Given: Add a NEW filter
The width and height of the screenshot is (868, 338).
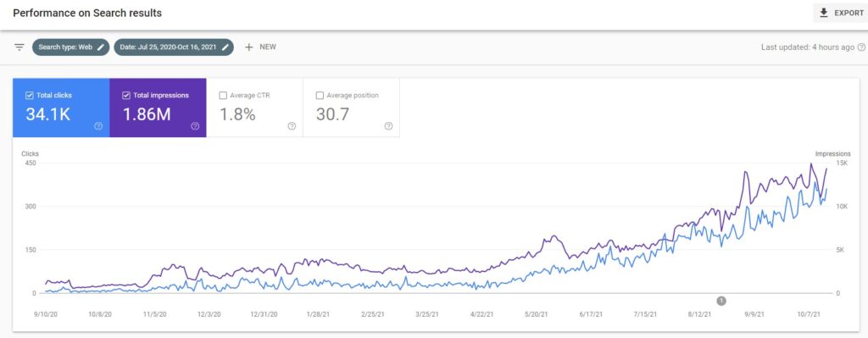Looking at the screenshot, I should tap(260, 47).
